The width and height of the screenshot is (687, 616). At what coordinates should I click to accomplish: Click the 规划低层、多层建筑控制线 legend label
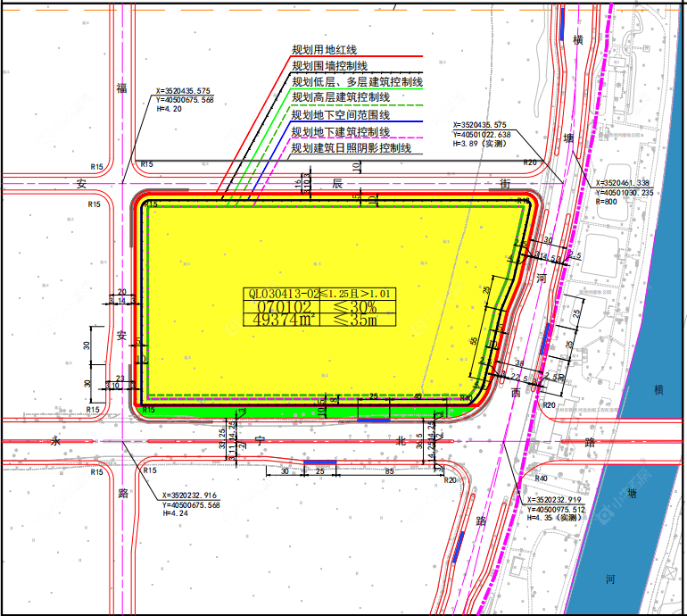point(356,82)
